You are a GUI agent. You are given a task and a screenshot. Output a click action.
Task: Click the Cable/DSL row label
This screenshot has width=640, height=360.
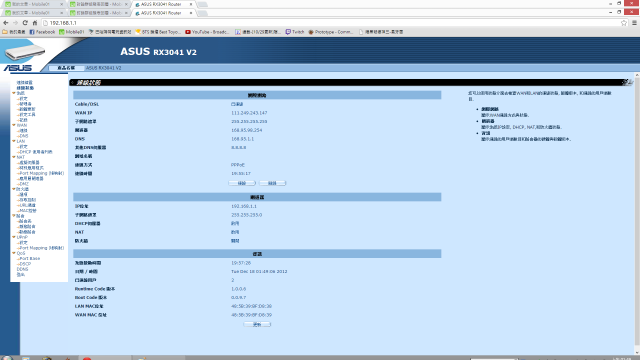tap(87, 104)
